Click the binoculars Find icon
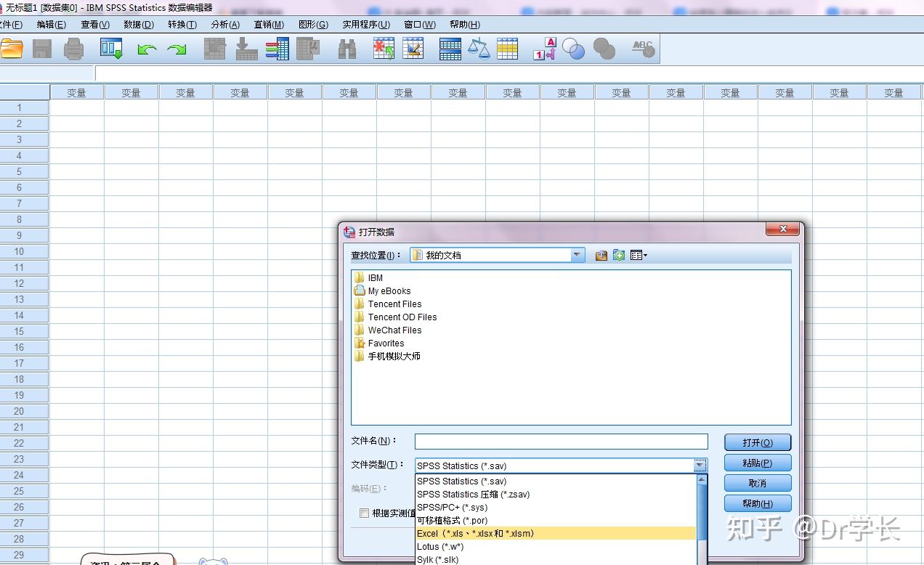This screenshot has height=565, width=924. tap(347, 49)
